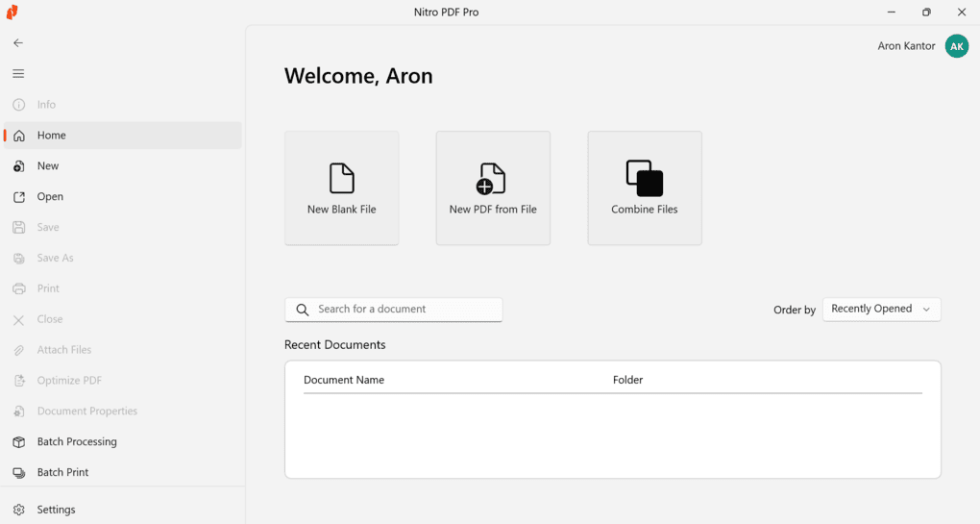Select Optimize PDF in the sidebar
Screen dimensions: 980x524
(x=123, y=380)
